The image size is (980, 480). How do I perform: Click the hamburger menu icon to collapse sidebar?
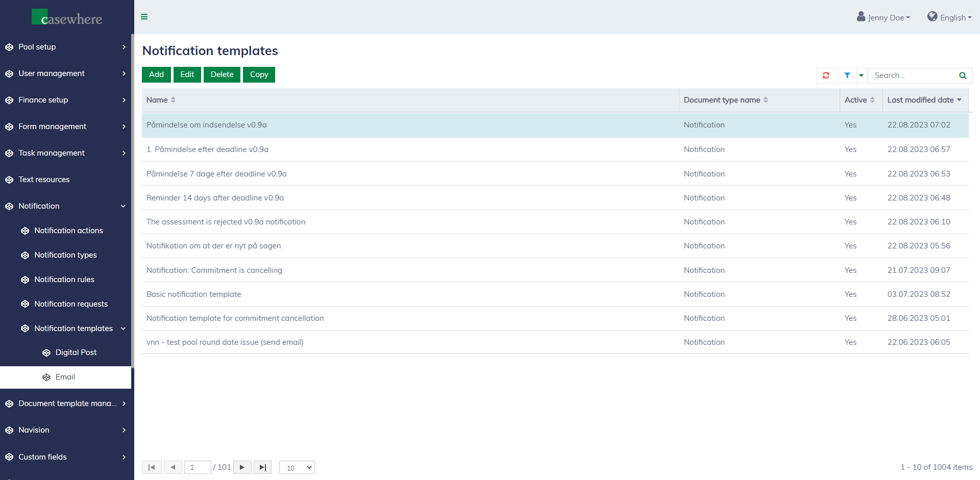(144, 17)
